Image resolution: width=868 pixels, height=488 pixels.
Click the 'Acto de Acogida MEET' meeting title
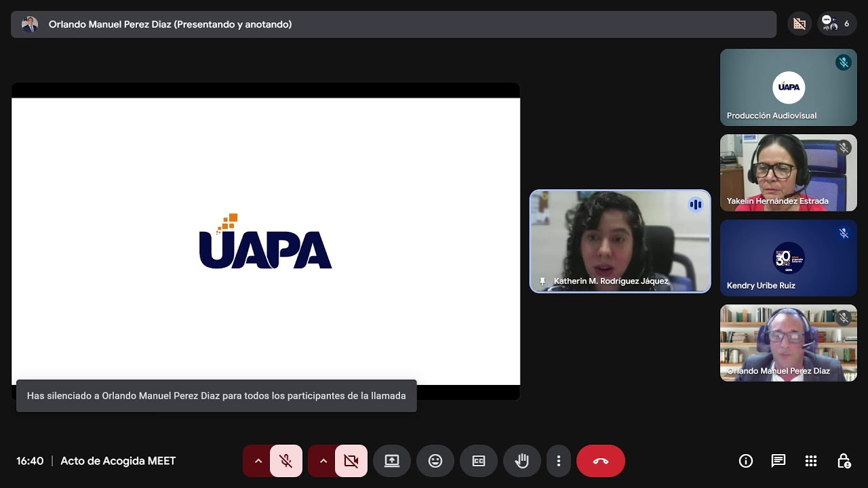coord(118,461)
